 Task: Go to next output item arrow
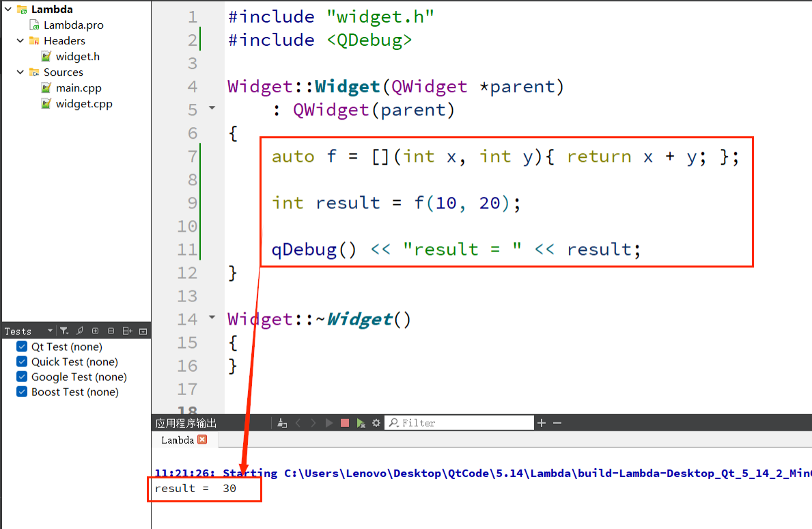coord(313,423)
